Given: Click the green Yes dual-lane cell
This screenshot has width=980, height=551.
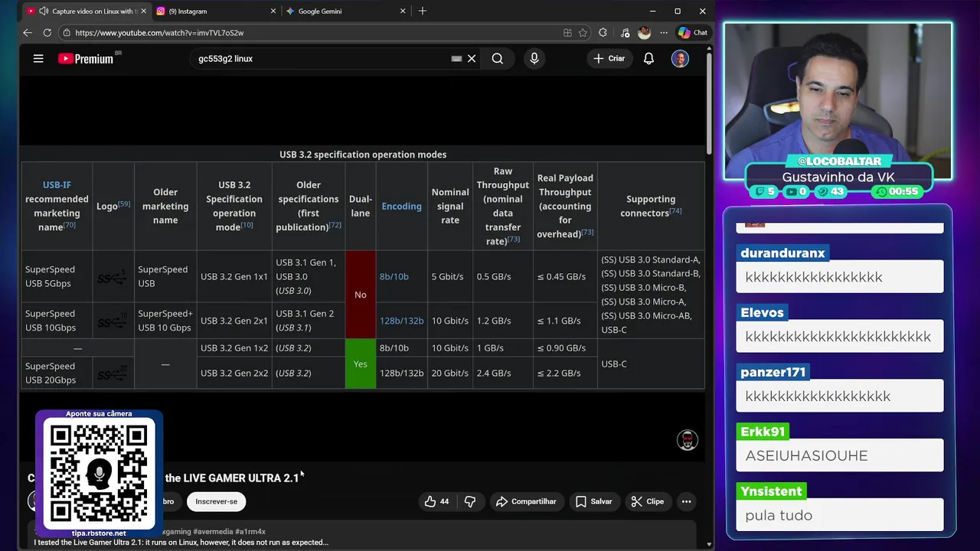Looking at the screenshot, I should coord(361,364).
